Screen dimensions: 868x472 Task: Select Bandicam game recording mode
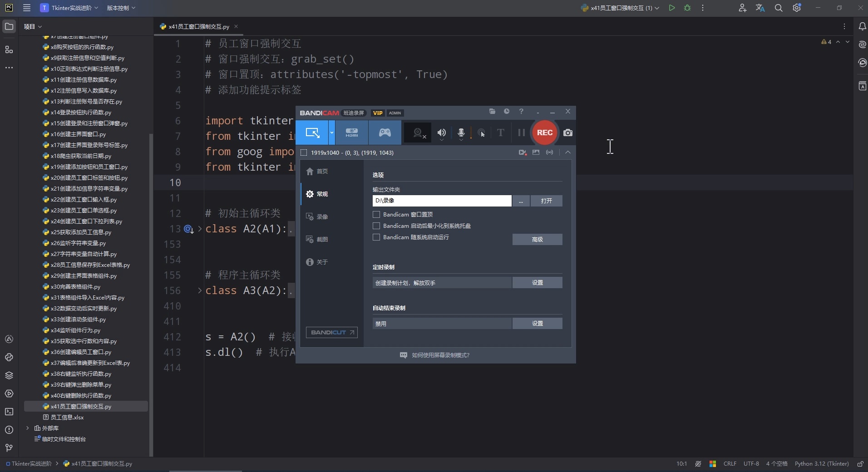(x=385, y=133)
